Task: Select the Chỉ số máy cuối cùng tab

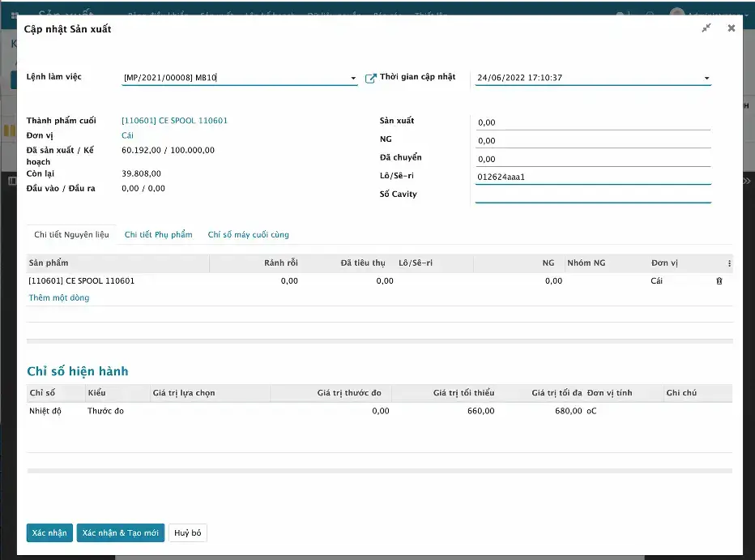Action: click(x=248, y=234)
